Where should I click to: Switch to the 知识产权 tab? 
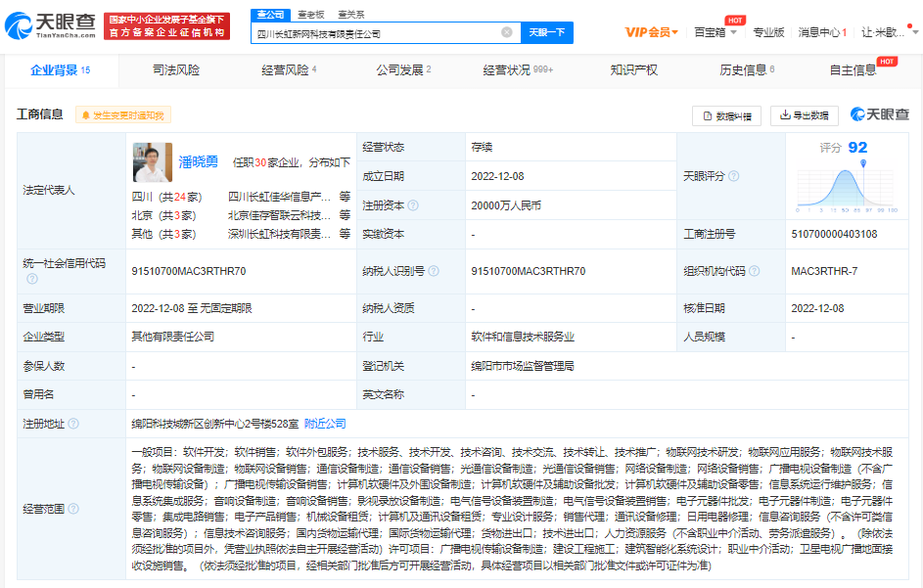coord(633,70)
